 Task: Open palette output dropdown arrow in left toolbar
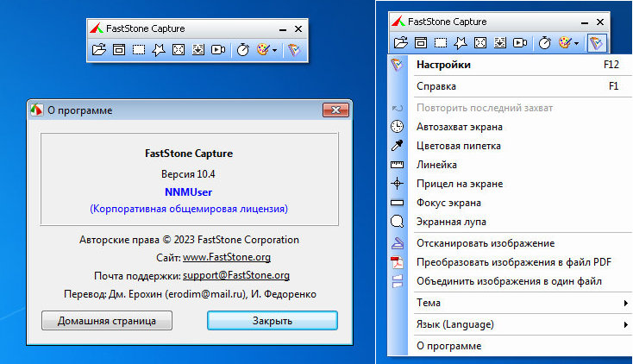(x=274, y=51)
